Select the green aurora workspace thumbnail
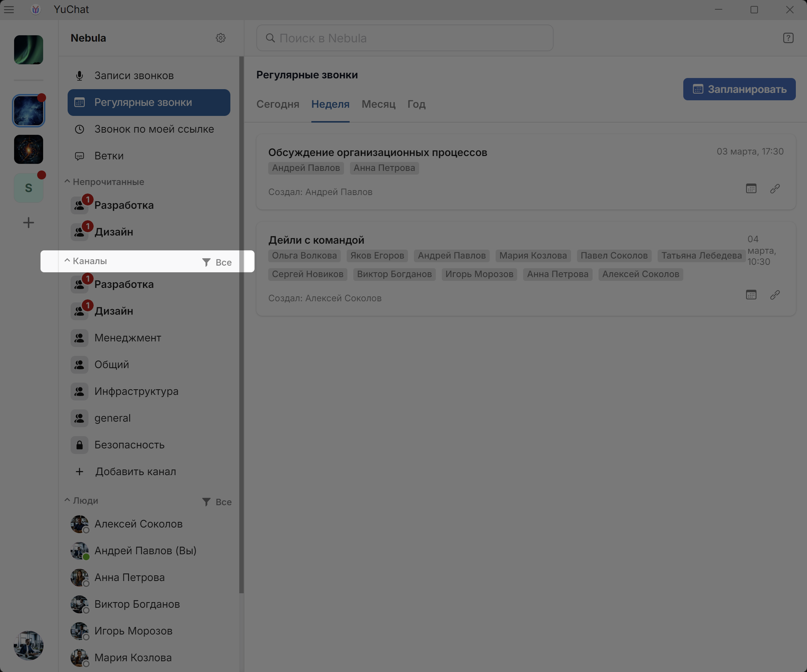This screenshot has height=672, width=807. click(29, 49)
